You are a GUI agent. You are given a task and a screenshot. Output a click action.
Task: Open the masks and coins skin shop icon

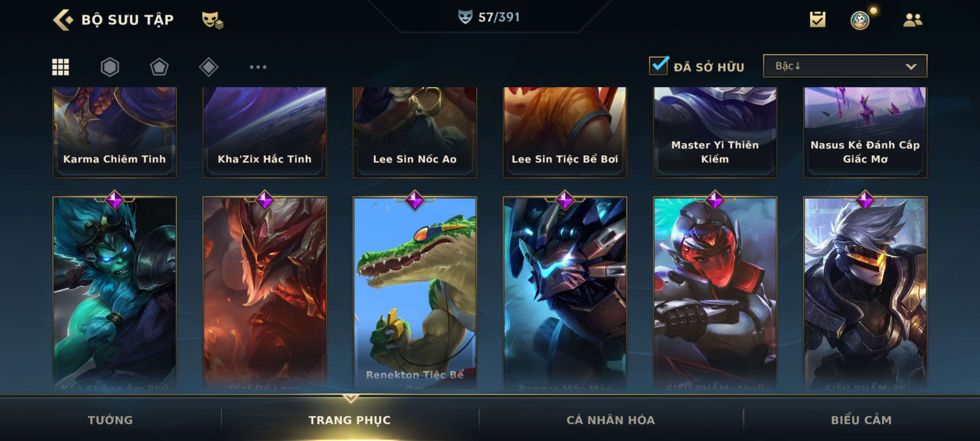pos(212,20)
